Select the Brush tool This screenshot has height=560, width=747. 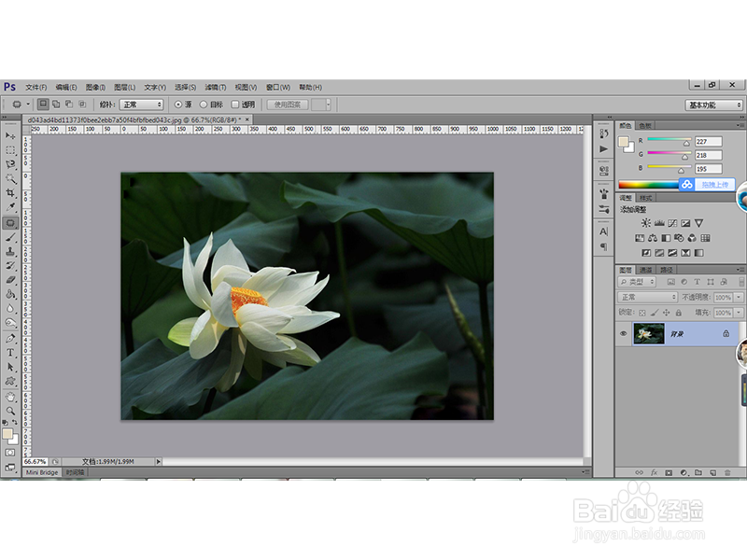pyautogui.click(x=10, y=237)
